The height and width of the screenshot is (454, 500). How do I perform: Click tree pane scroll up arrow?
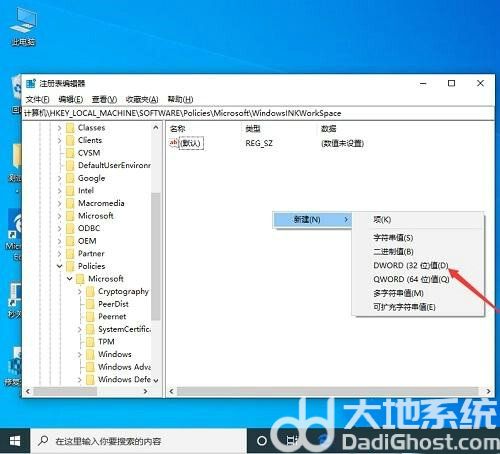coord(155,128)
